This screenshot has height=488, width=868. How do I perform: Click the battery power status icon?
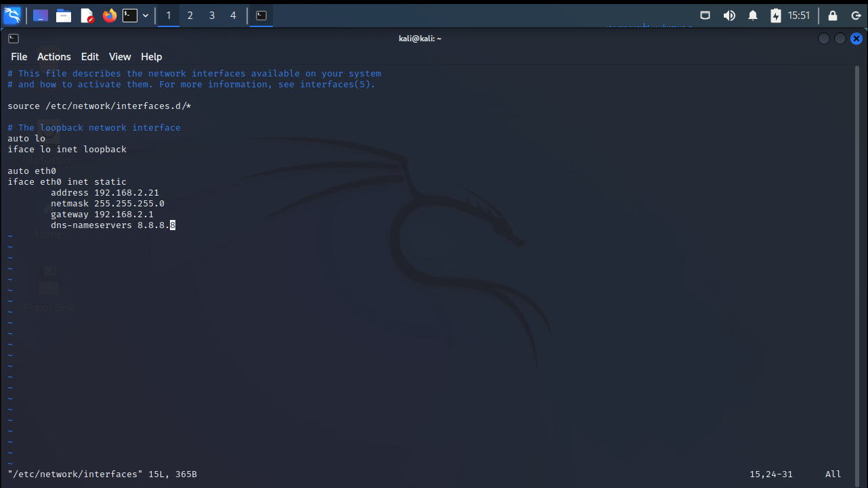pos(776,15)
